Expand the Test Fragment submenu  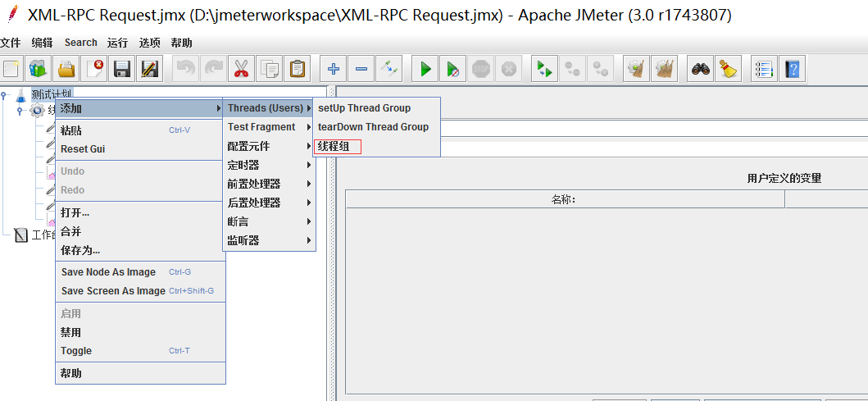pyautogui.click(x=269, y=127)
